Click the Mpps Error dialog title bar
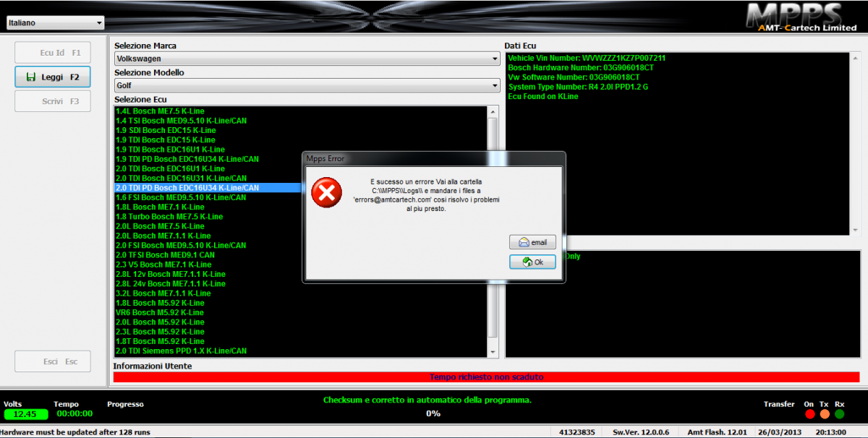 433,158
